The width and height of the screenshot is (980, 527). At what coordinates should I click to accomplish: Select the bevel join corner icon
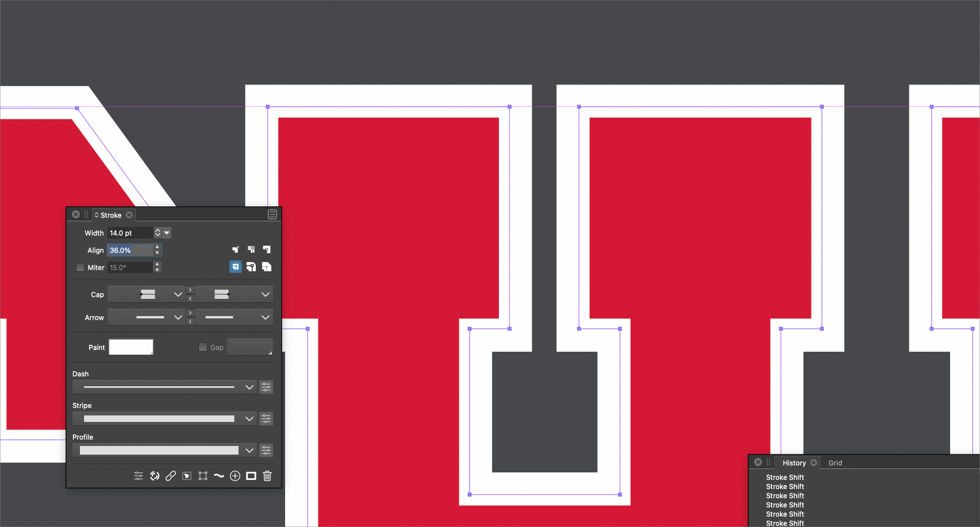(267, 267)
